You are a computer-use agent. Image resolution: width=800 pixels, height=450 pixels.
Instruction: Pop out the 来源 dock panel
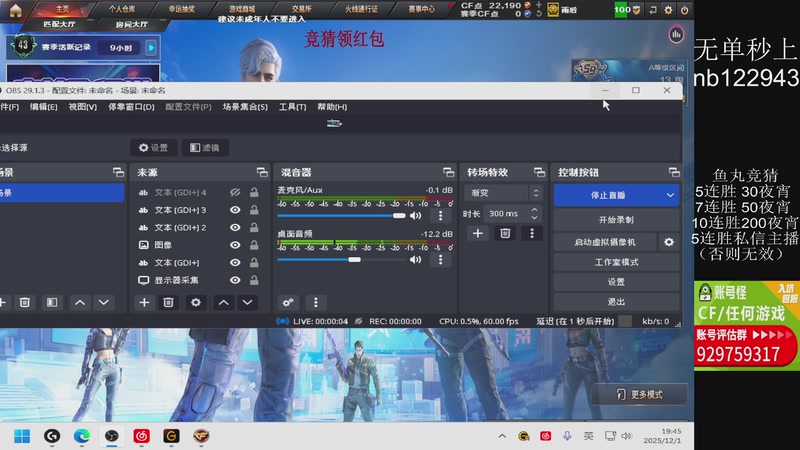pyautogui.click(x=262, y=172)
